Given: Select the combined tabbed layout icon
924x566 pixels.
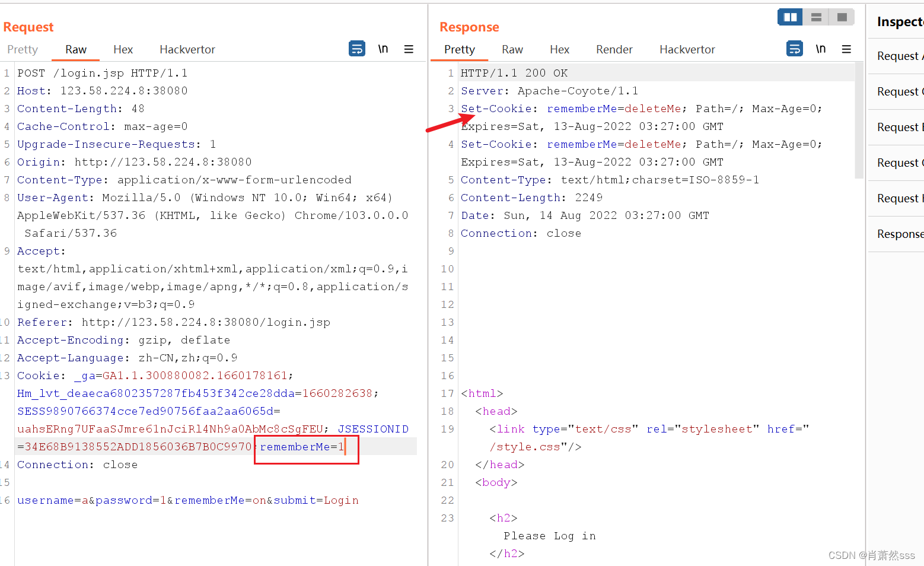Looking at the screenshot, I should [842, 17].
